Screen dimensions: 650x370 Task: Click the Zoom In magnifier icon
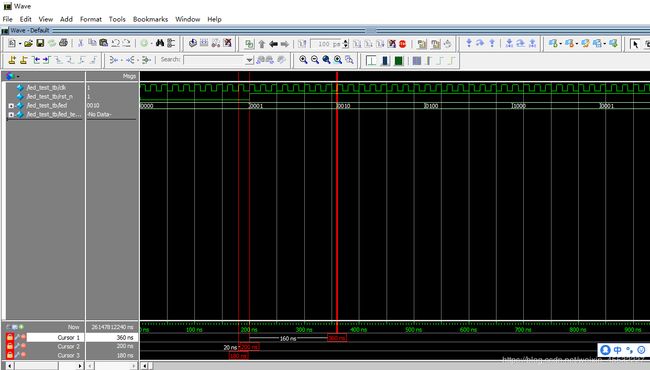pyautogui.click(x=303, y=60)
